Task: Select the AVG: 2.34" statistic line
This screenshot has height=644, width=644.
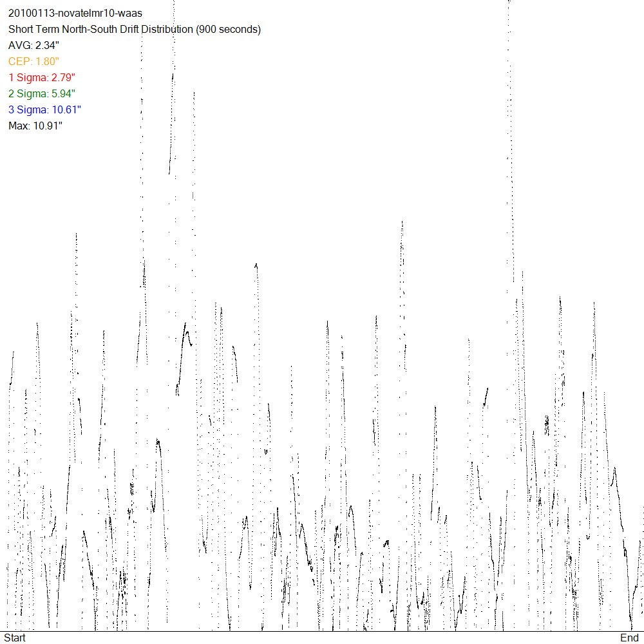Action: [x=33, y=46]
